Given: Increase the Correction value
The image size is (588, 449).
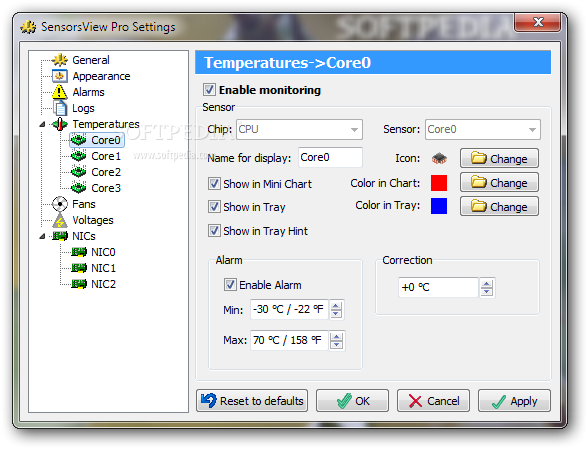Looking at the screenshot, I should click(487, 284).
